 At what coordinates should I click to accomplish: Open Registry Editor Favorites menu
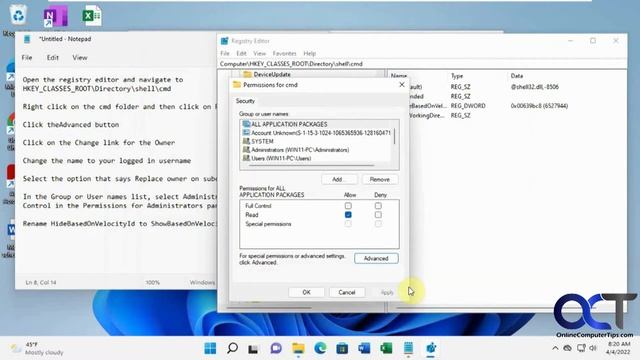coord(284,53)
